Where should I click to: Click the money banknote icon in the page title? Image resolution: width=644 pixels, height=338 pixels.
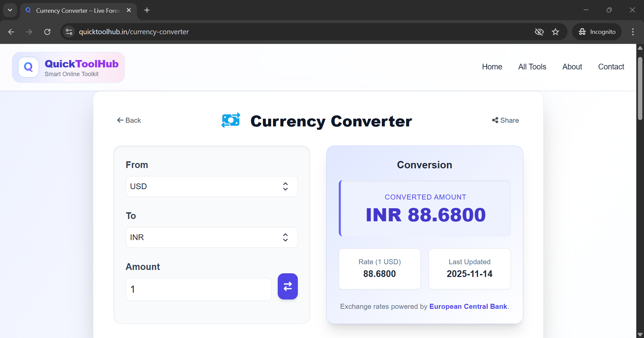(x=230, y=120)
